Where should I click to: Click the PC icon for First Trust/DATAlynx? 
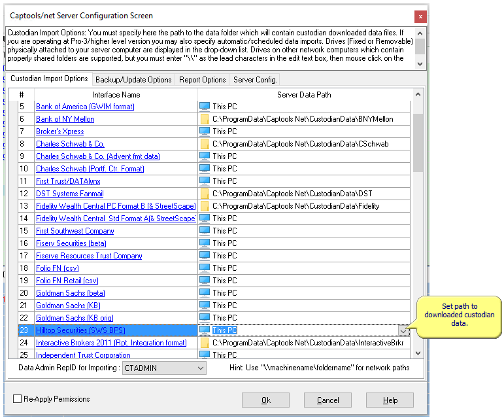(205, 181)
